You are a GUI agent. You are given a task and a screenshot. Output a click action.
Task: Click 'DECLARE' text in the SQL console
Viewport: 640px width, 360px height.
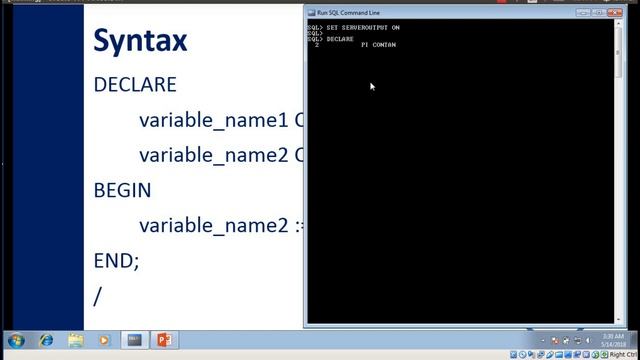point(340,39)
